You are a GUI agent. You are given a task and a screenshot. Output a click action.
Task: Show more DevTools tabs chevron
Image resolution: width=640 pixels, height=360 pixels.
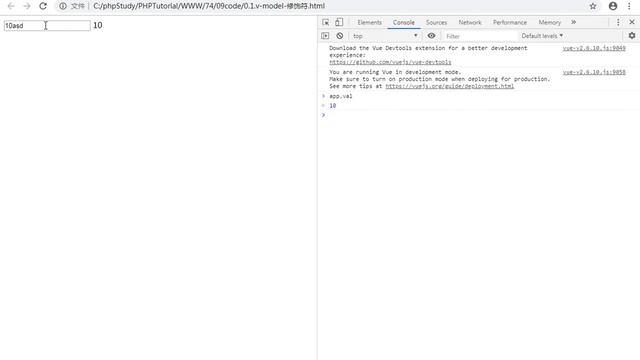(573, 22)
